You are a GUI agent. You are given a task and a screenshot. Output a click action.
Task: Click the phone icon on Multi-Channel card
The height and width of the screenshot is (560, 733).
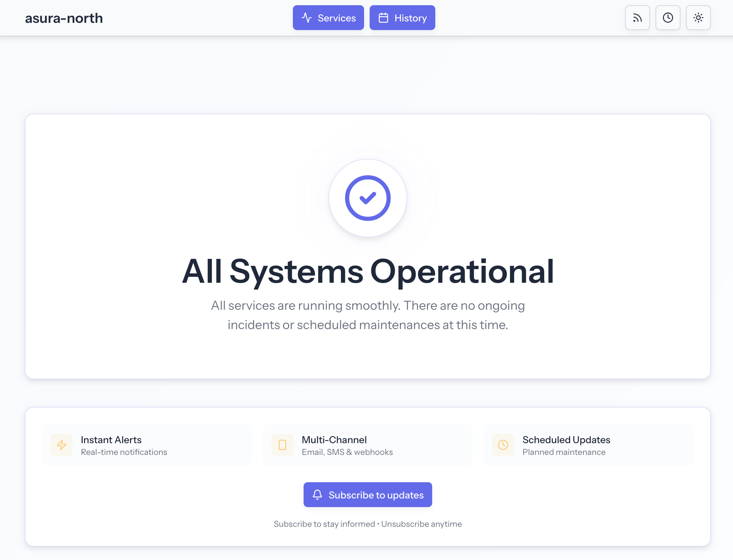(x=282, y=445)
